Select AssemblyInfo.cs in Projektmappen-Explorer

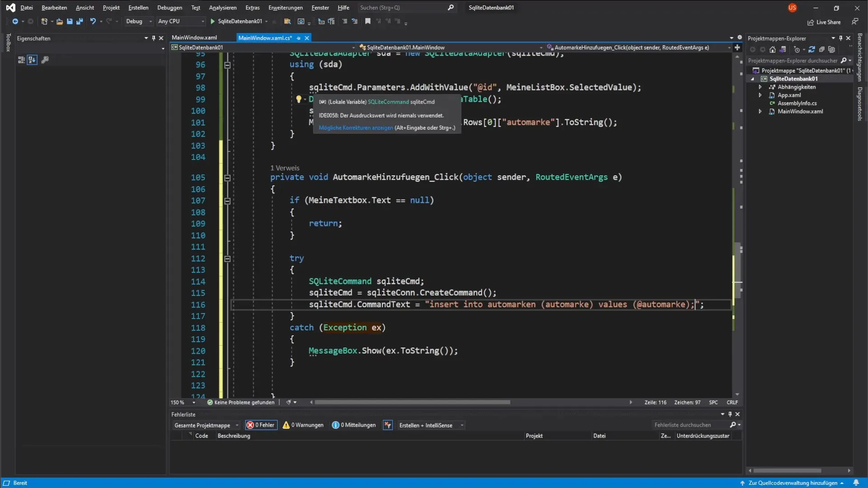point(797,103)
